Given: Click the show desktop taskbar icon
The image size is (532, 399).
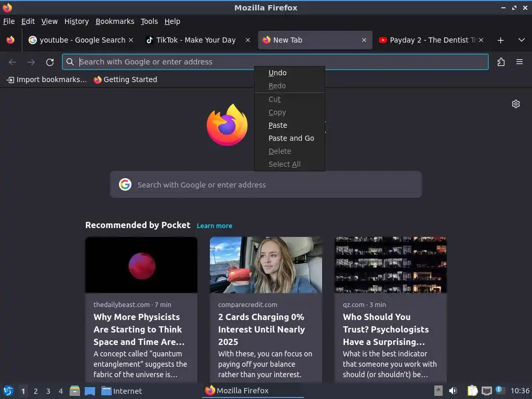Looking at the screenshot, I should [90, 391].
